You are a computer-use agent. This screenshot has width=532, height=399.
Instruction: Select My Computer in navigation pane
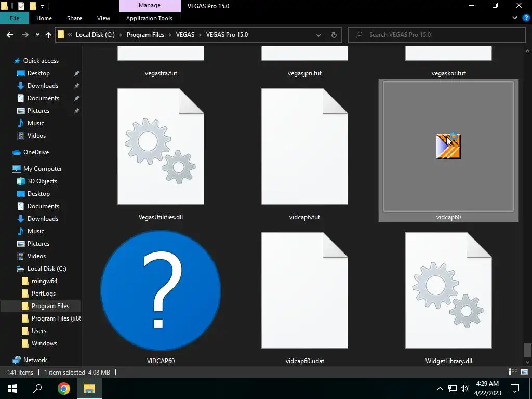coord(43,169)
